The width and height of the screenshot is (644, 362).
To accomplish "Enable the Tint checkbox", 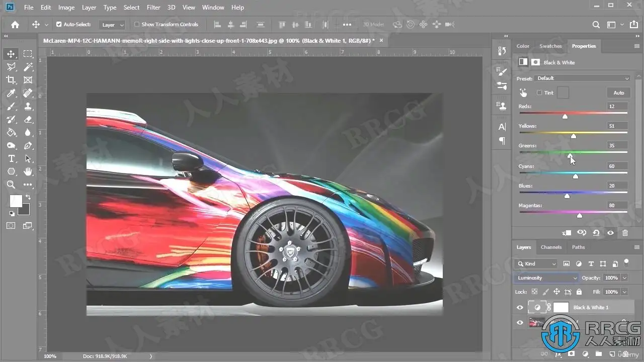I will pyautogui.click(x=539, y=93).
